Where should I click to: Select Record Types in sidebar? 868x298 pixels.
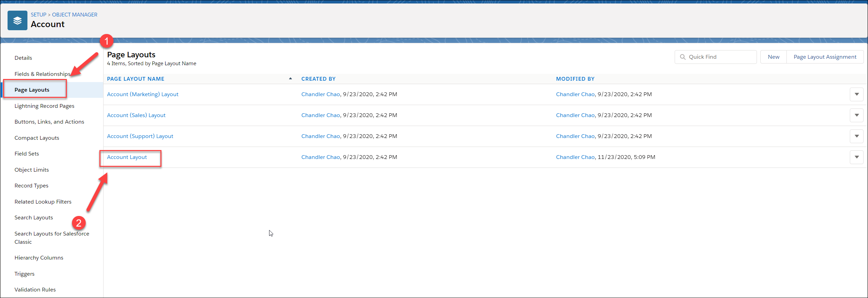[x=31, y=186]
